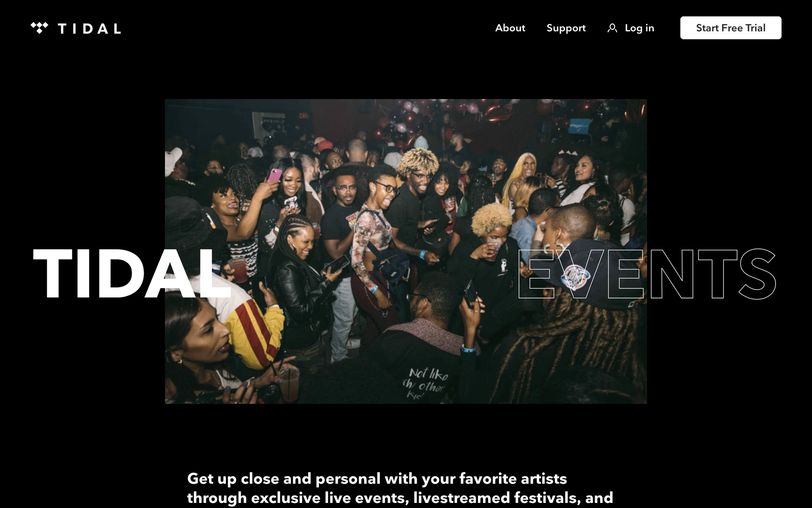Click the pink phone held up in photo
Screen dimensions: 812x508
pyautogui.click(x=274, y=175)
